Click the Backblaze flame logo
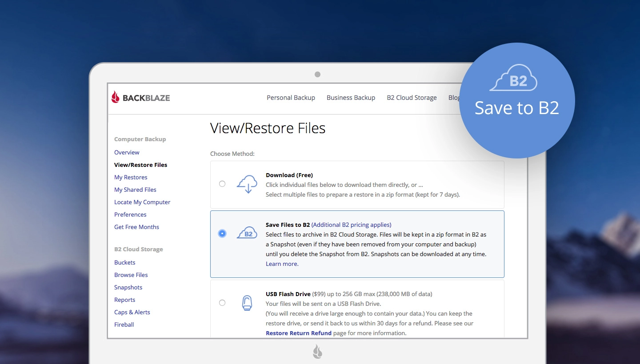Viewport: 640px width, 364px height. click(116, 97)
